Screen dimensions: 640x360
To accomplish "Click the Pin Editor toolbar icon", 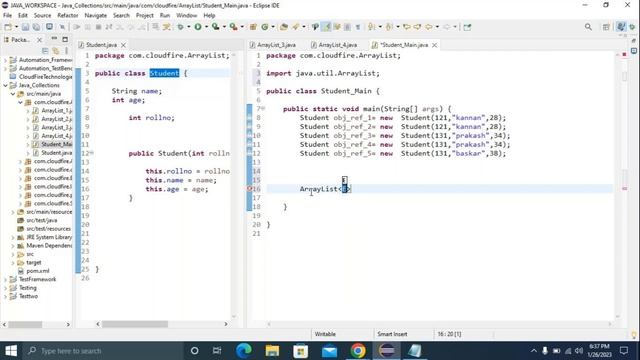I will point(467,27).
